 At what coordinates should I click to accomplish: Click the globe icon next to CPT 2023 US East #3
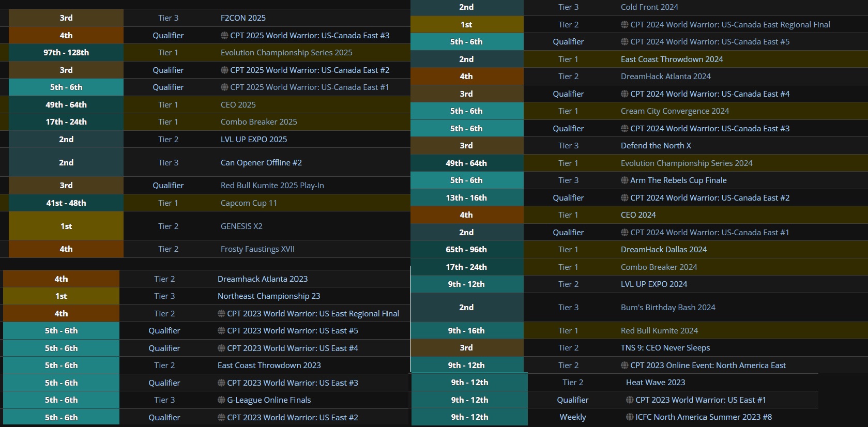[x=221, y=383]
